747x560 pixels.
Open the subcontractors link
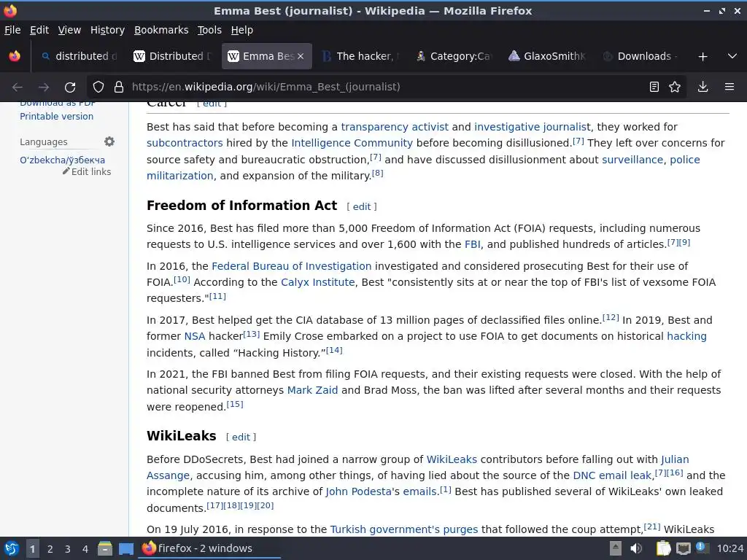185,143
